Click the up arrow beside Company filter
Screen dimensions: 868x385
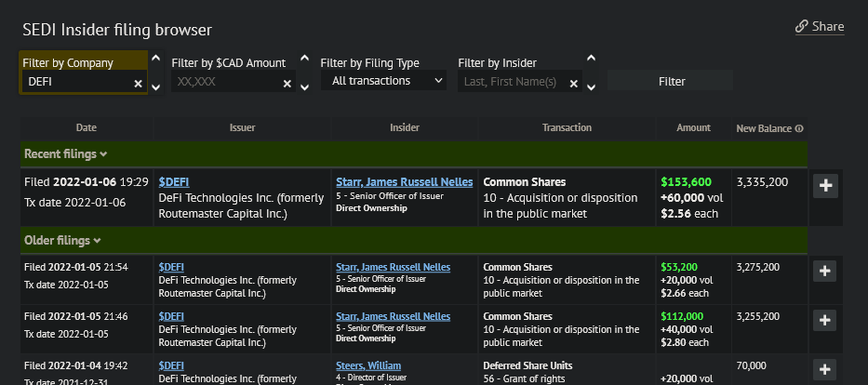155,59
